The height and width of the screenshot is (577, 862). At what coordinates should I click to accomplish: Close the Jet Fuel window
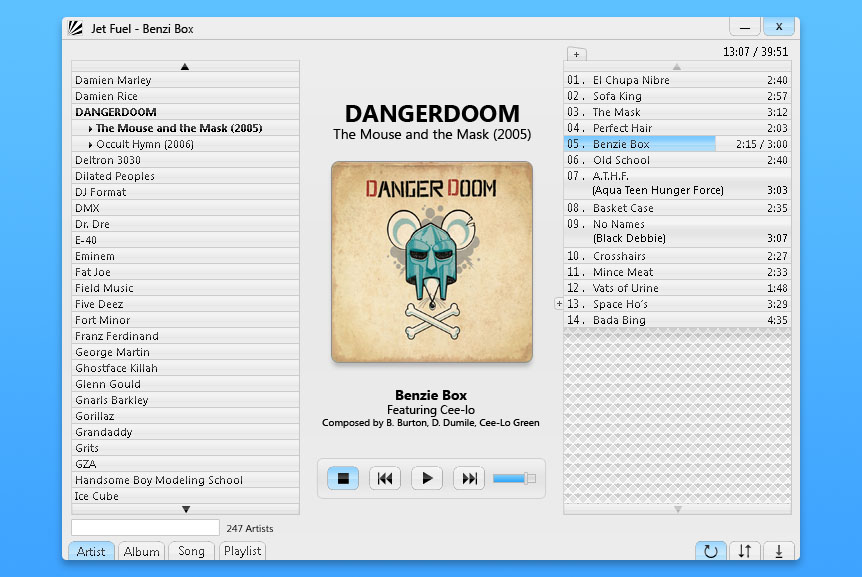click(779, 26)
